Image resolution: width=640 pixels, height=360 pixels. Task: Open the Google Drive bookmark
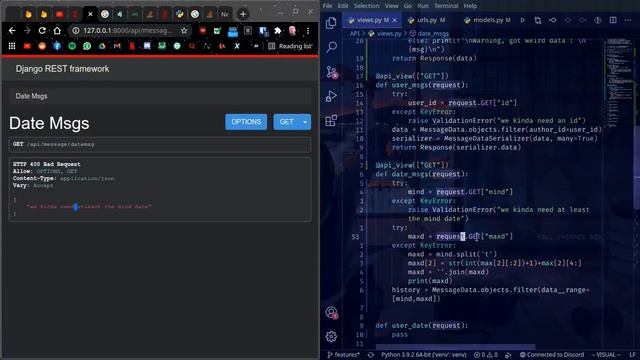(x=102, y=46)
